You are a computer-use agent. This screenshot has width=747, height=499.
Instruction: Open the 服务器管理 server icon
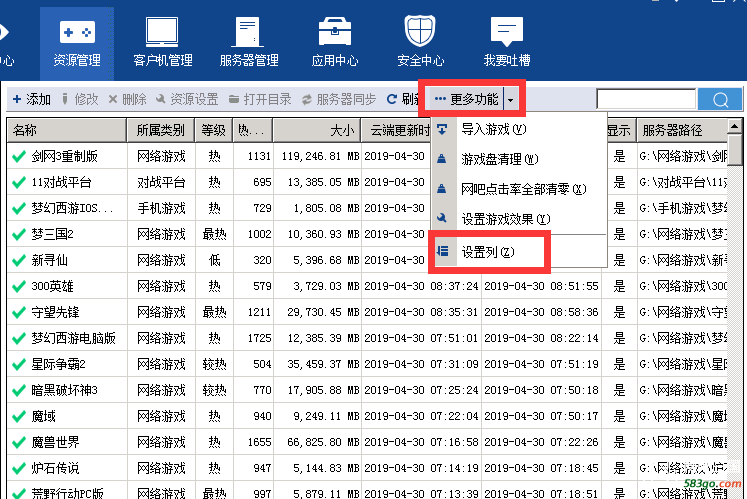coord(248,32)
